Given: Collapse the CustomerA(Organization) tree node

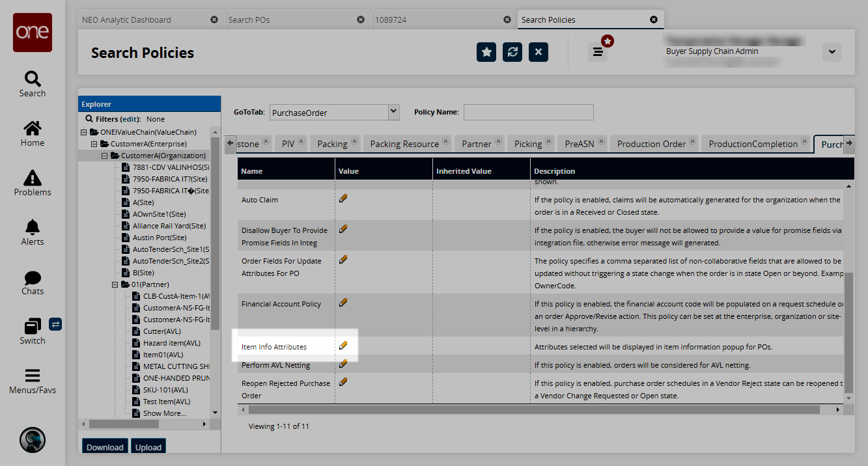Looking at the screenshot, I should [105, 156].
